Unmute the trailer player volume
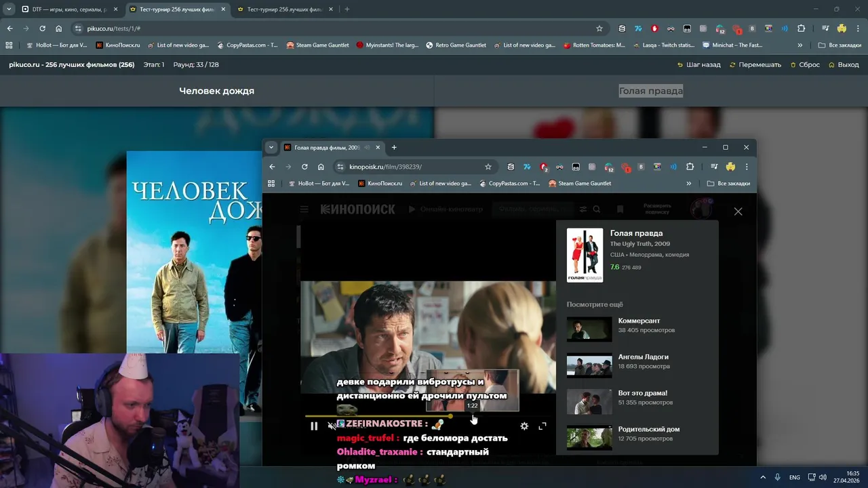This screenshot has width=868, height=488. (332, 426)
